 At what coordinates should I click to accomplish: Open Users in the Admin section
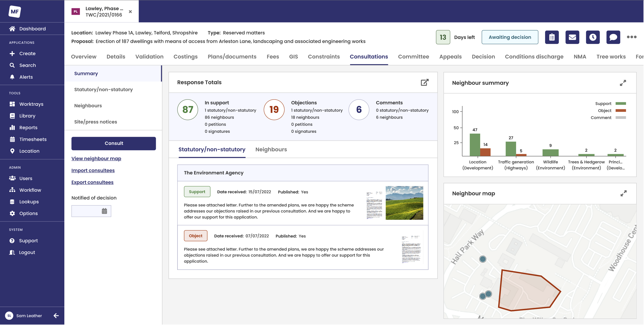tap(26, 178)
